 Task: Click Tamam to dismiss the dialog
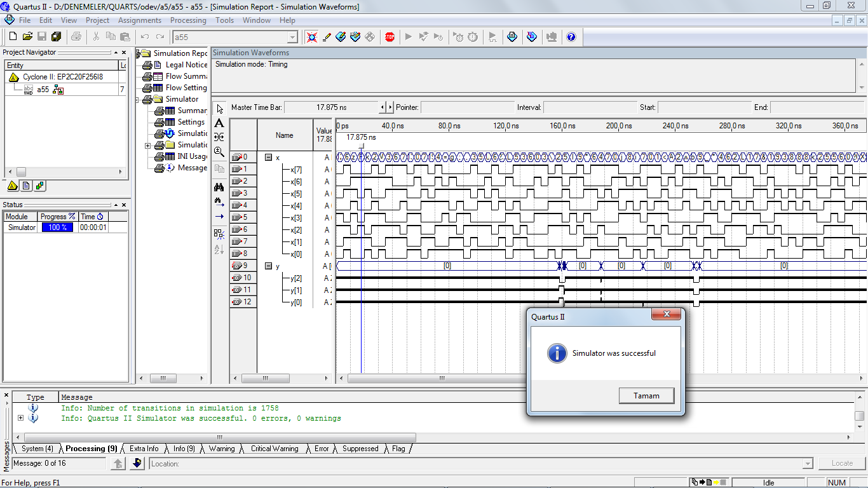tap(646, 396)
